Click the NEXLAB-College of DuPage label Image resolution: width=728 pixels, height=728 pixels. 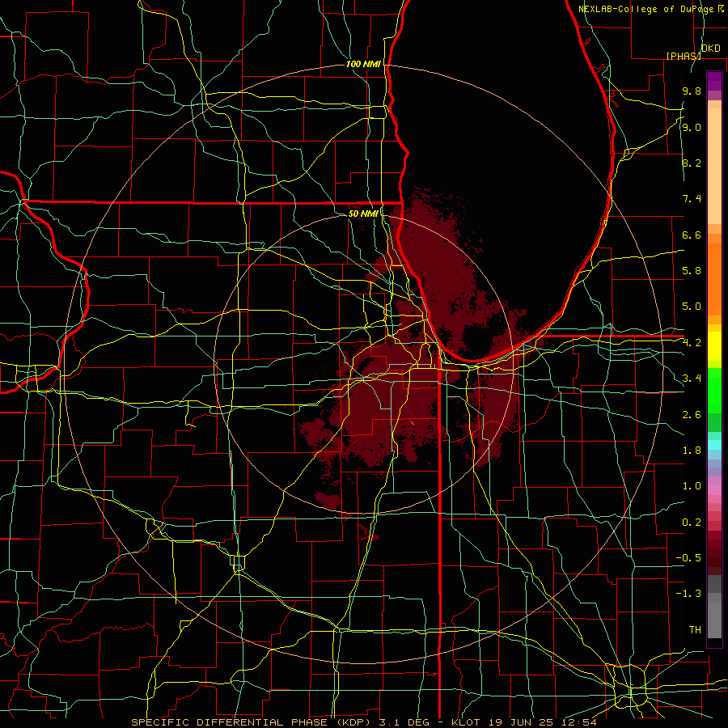[x=647, y=9]
